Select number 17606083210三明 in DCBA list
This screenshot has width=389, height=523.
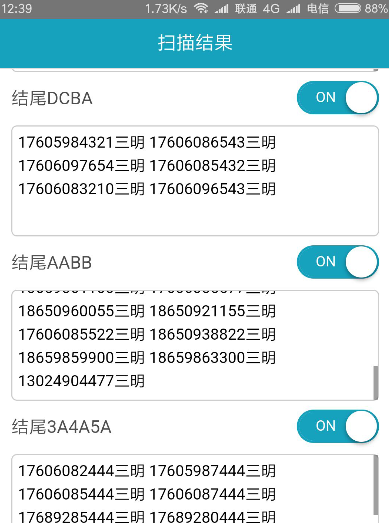81,189
